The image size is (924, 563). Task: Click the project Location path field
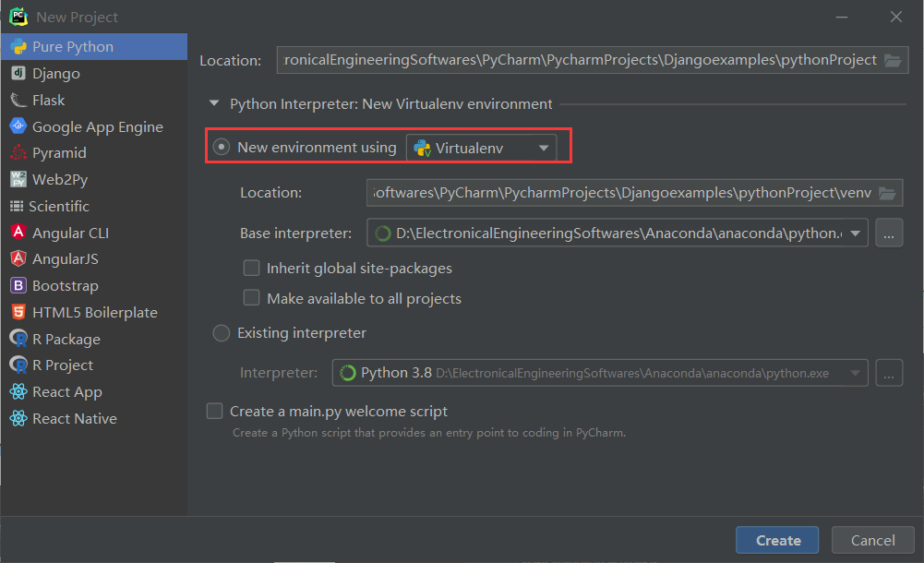tap(593, 60)
